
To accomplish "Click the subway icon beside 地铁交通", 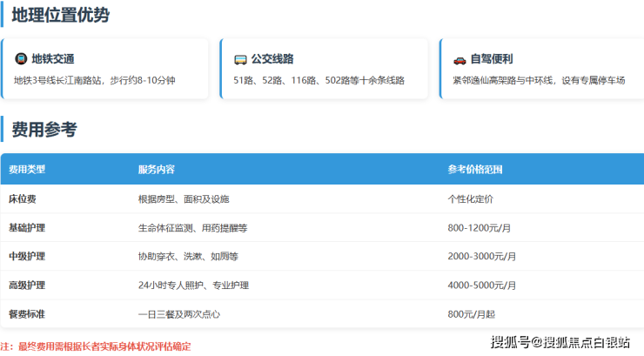I will [x=21, y=59].
